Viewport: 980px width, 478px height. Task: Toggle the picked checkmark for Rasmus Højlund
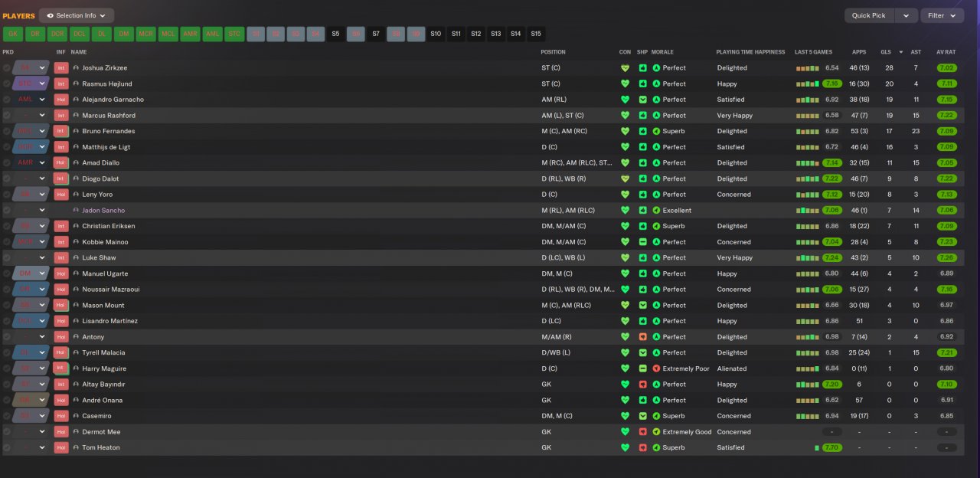[7, 83]
